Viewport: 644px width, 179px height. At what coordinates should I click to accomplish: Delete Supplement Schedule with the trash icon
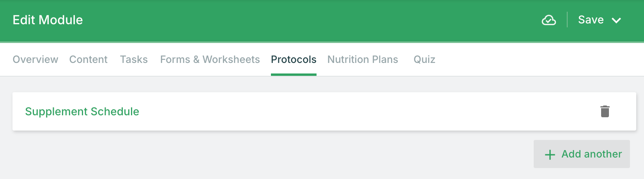click(x=605, y=111)
